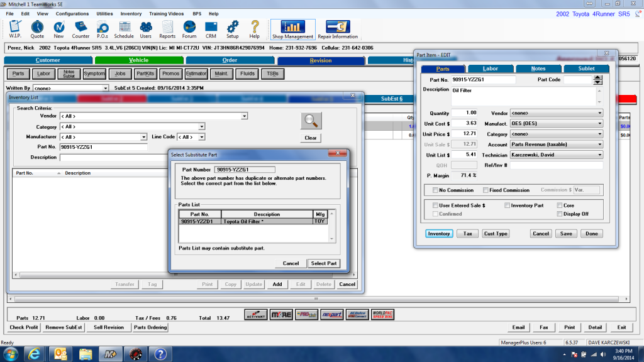Screen dimensions: 644x362
Task: Click the Part No. field in Inventory List
Action: coord(103,147)
